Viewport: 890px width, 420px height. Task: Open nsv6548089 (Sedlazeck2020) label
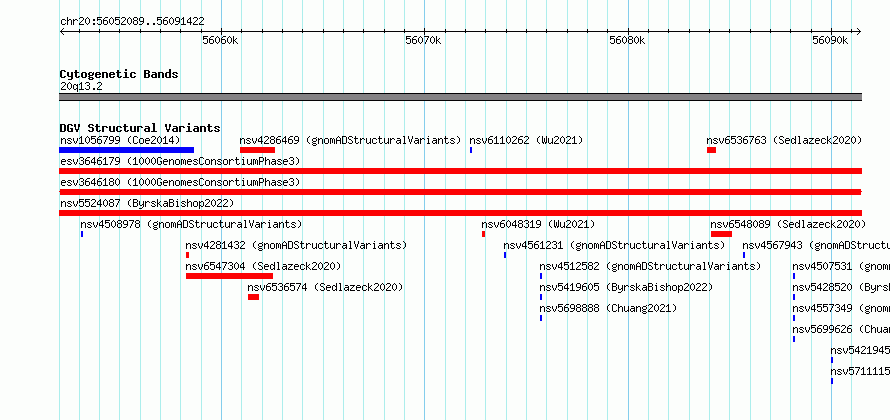tap(788, 224)
